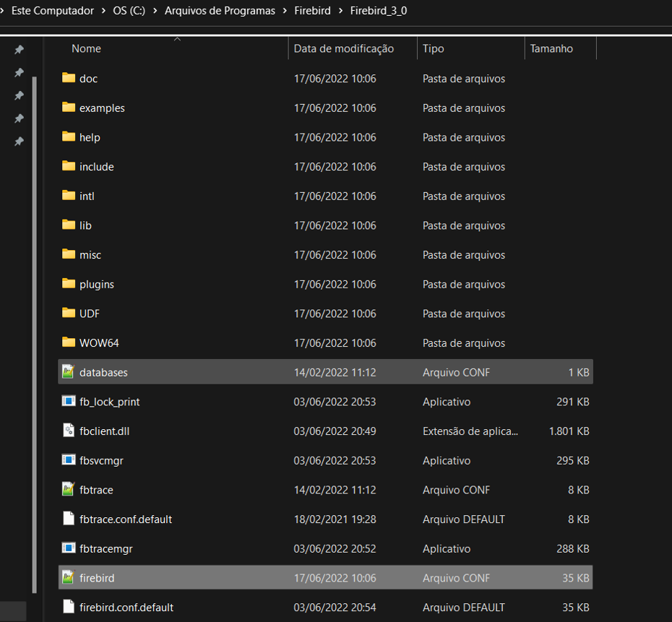
Task: Click the plugins folder icon
Action: [69, 284]
